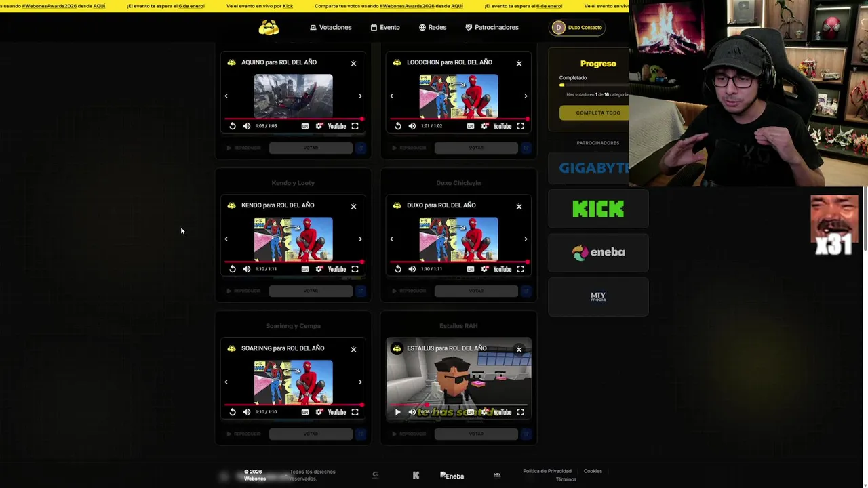This screenshot has width=868, height=488.
Task: Open settings gear on the SOARINNG video
Action: [319, 412]
